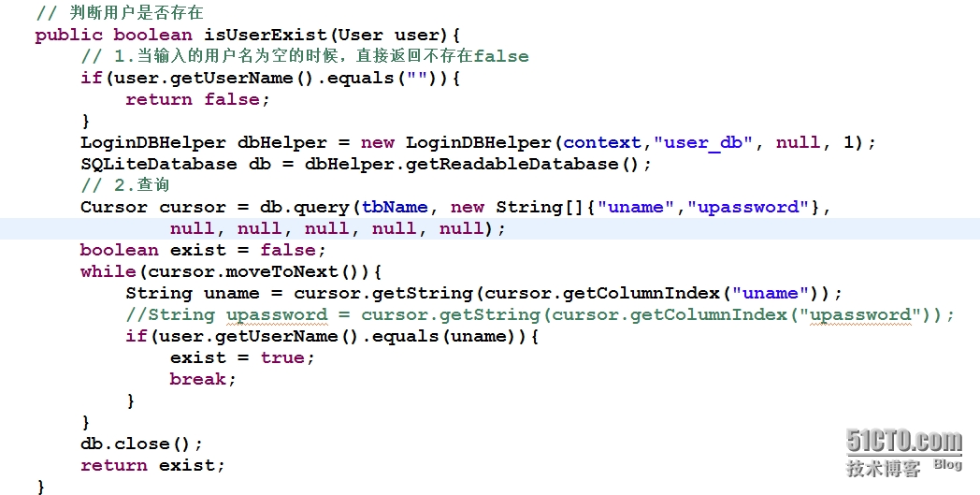Click the 'exist = true;' statement

point(242,357)
